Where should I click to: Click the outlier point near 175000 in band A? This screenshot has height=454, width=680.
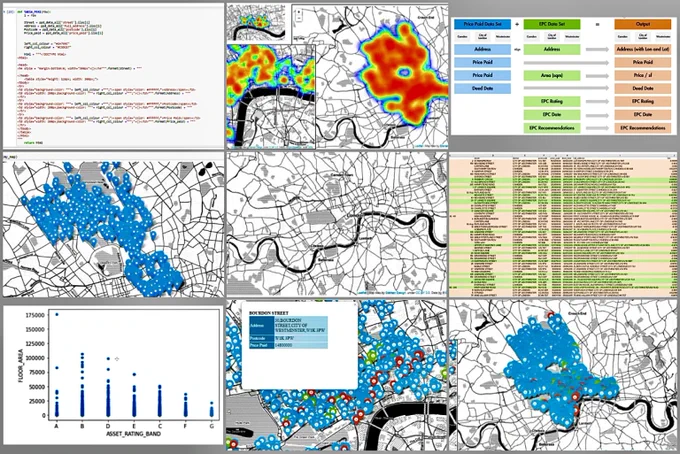click(x=57, y=314)
